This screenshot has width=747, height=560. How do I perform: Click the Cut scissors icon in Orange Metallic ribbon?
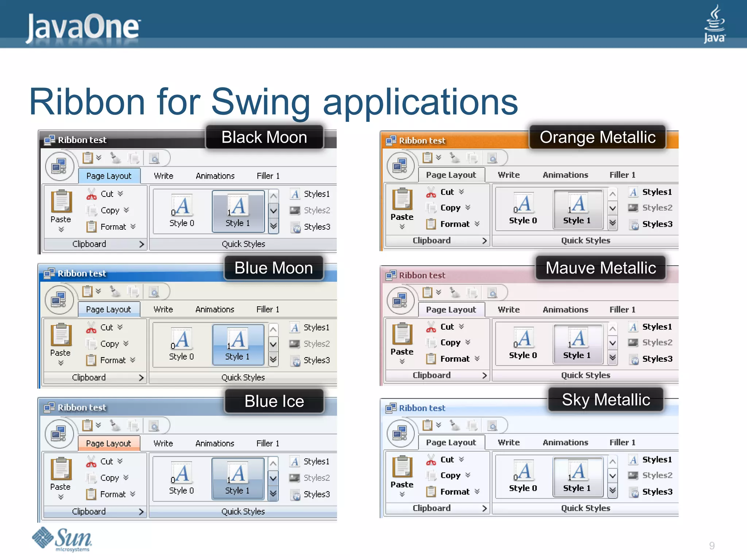pyautogui.click(x=431, y=192)
